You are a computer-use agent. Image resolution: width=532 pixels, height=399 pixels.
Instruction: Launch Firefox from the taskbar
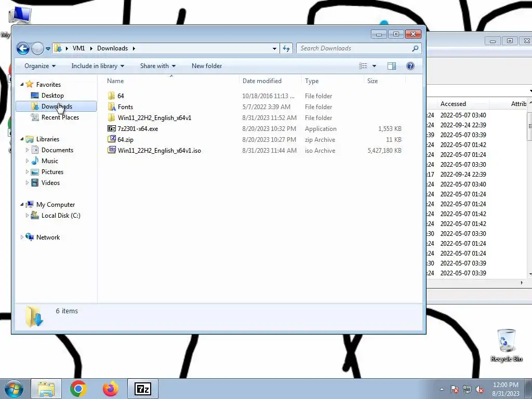[111, 389]
